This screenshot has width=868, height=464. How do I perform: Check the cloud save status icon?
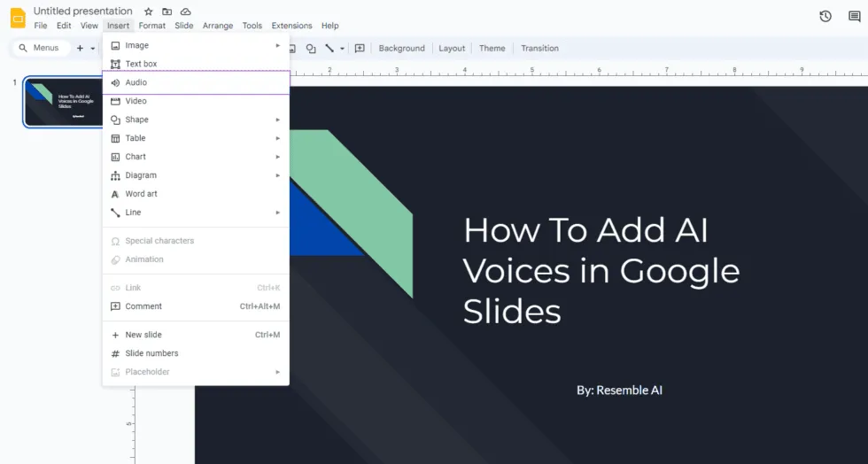click(x=185, y=12)
